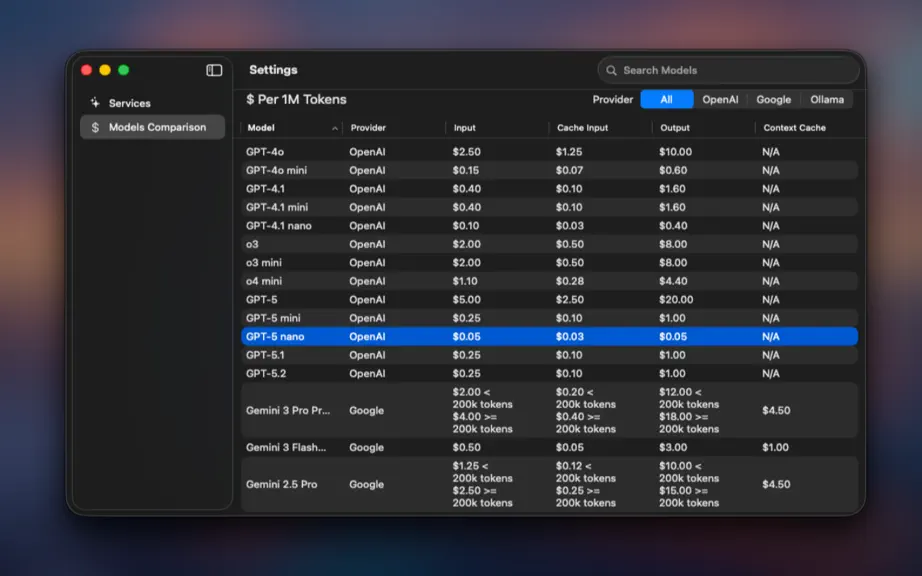This screenshot has width=922, height=576.
Task: Filter models by Google provider
Action: point(773,99)
